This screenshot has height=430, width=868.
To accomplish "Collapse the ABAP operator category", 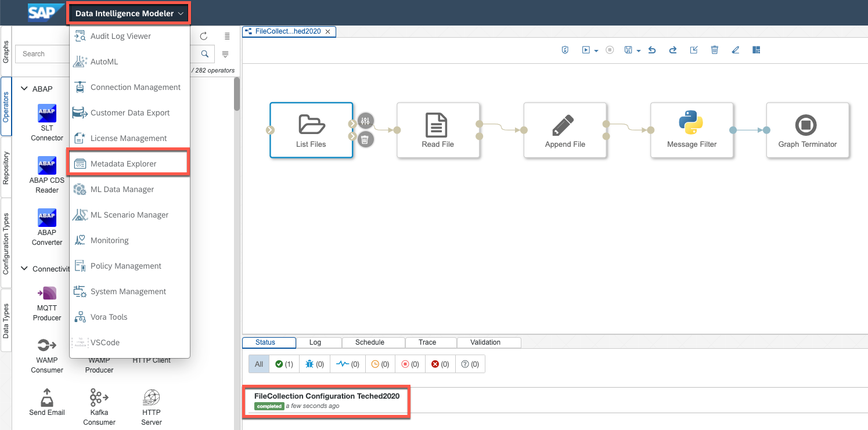I will pyautogui.click(x=24, y=89).
